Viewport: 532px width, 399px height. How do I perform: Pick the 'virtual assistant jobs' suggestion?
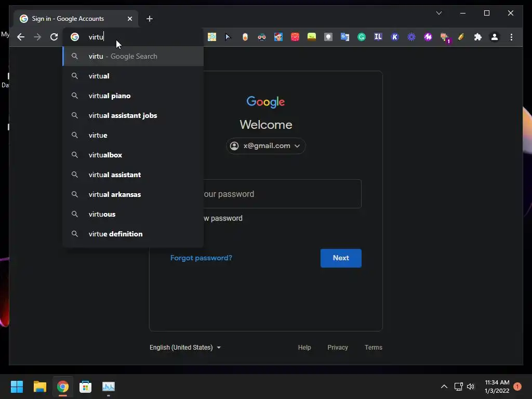click(133, 115)
